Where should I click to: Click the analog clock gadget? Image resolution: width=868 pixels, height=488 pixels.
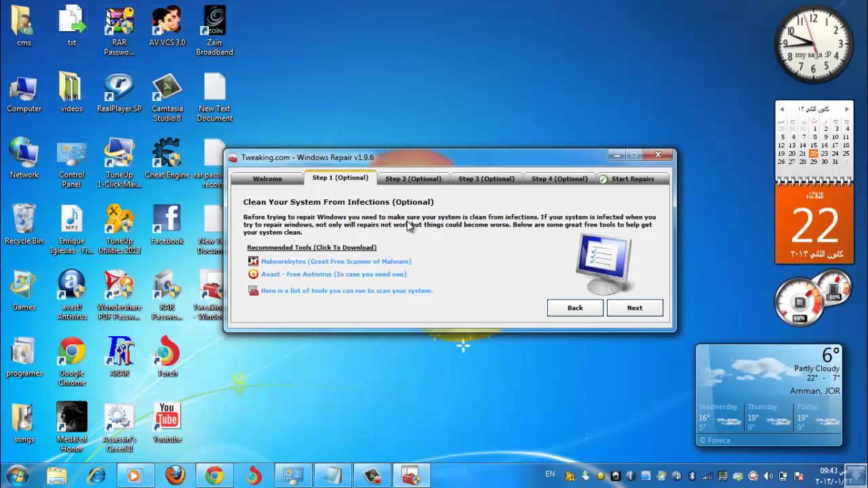point(814,45)
